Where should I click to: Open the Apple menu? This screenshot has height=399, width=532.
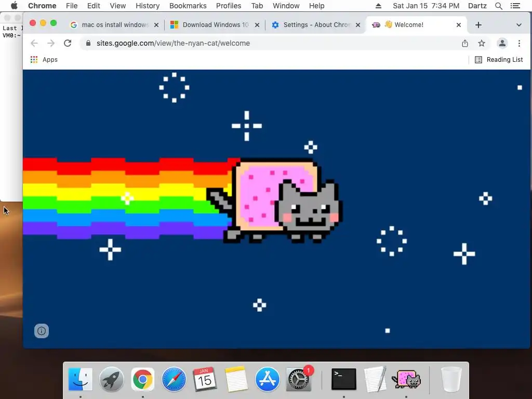pos(14,6)
